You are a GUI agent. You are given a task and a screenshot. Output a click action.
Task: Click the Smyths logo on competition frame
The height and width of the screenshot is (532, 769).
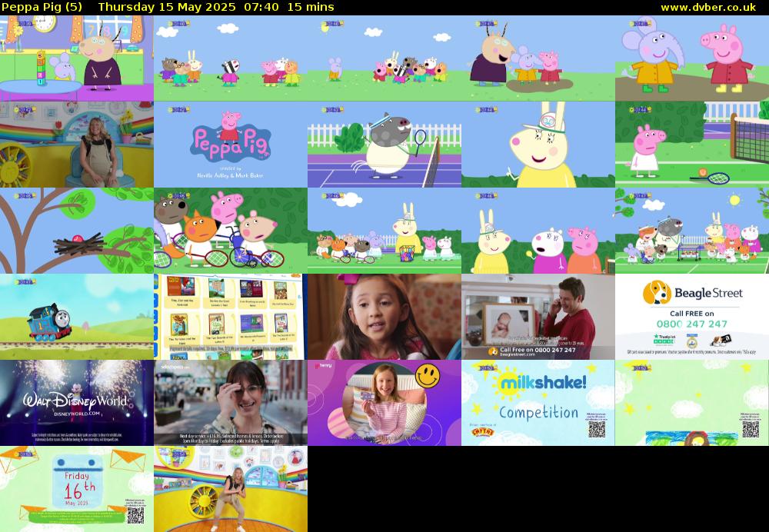pyautogui.click(x=483, y=432)
